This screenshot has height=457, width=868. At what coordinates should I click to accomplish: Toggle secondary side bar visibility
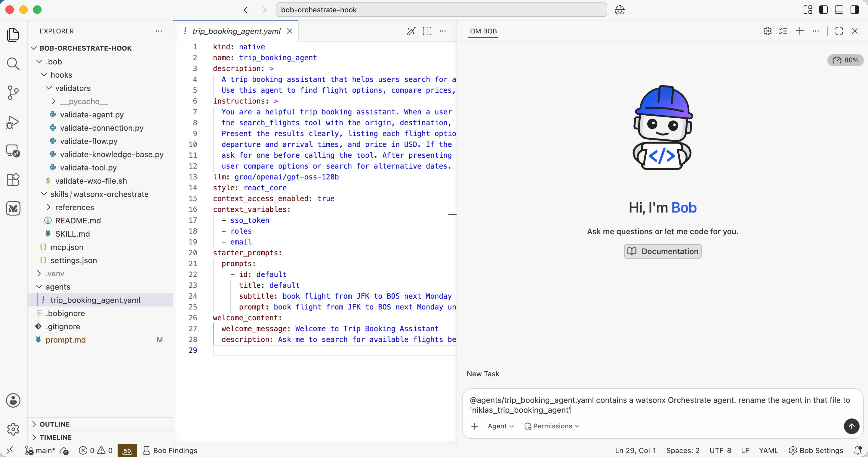[854, 10]
